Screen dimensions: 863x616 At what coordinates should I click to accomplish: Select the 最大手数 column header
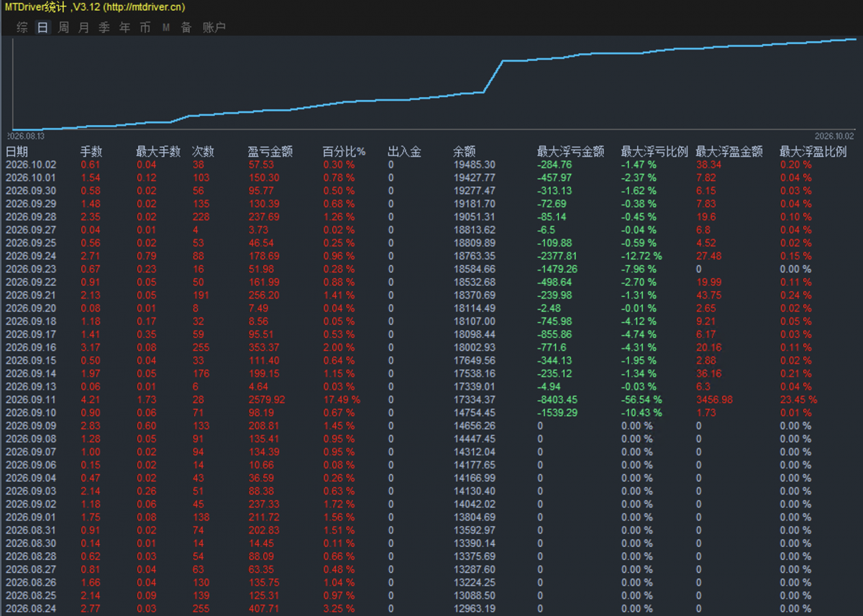pos(159,152)
